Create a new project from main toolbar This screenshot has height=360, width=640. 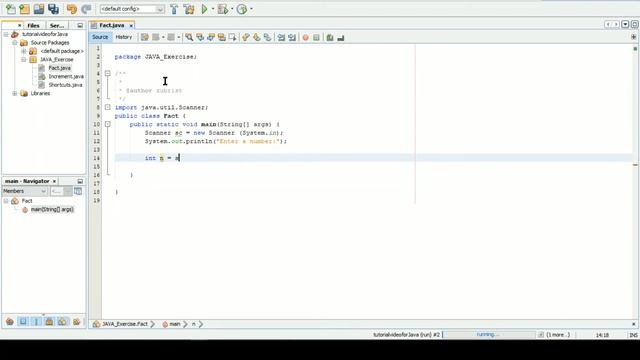pyautogui.click(x=24, y=9)
